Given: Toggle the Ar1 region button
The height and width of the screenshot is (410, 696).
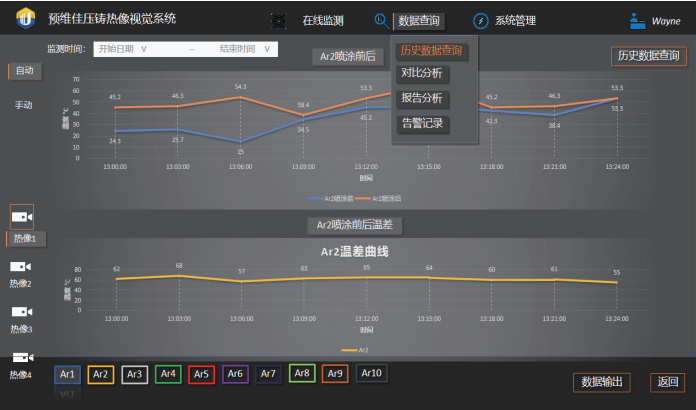Looking at the screenshot, I should (67, 375).
